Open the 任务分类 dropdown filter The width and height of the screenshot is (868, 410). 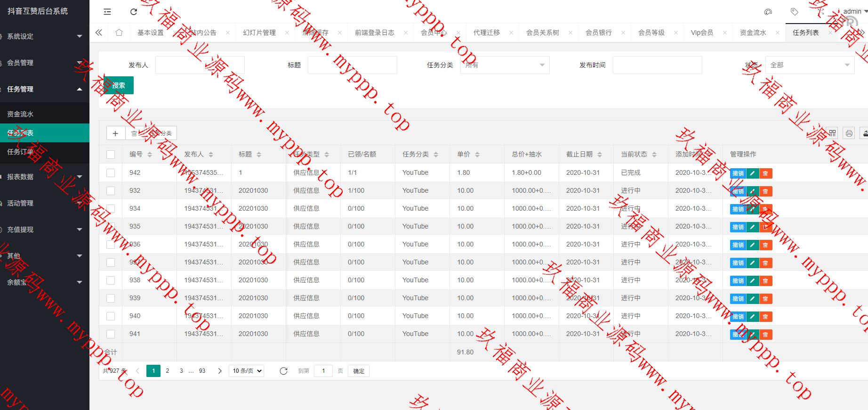[x=505, y=65]
